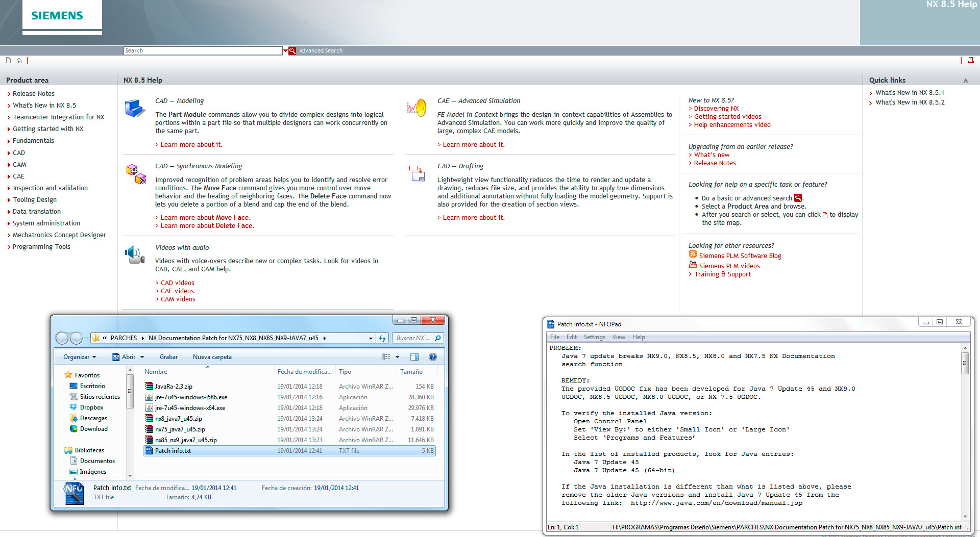Open Advanced Search link
Screen dimensions: 980x537
point(321,50)
